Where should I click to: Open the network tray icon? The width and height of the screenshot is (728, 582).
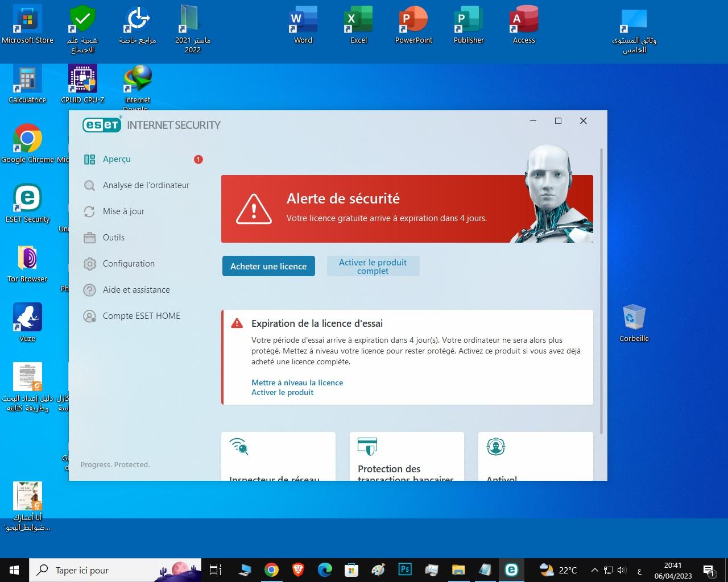point(608,570)
